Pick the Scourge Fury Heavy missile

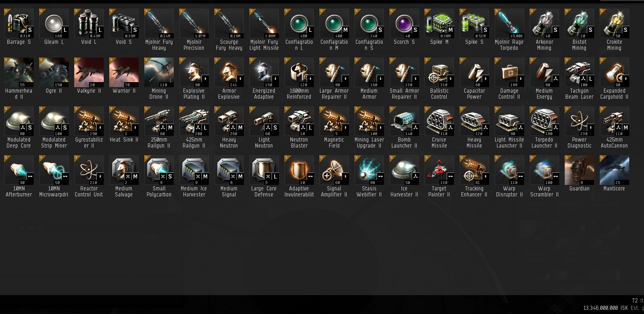click(x=229, y=24)
